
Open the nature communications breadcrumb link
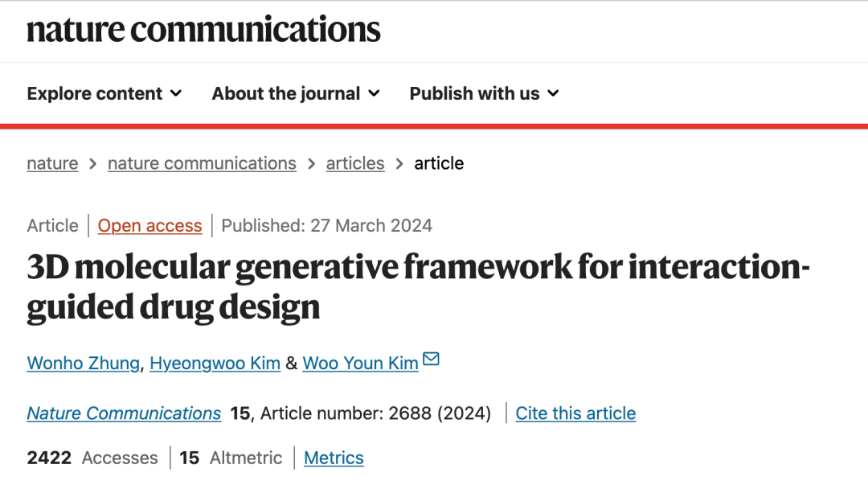202,163
